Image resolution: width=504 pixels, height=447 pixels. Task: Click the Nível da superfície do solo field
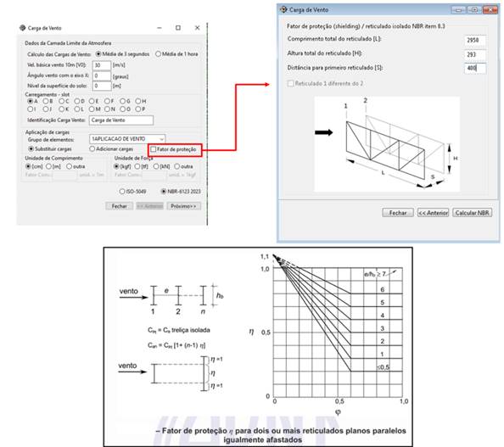(x=102, y=86)
